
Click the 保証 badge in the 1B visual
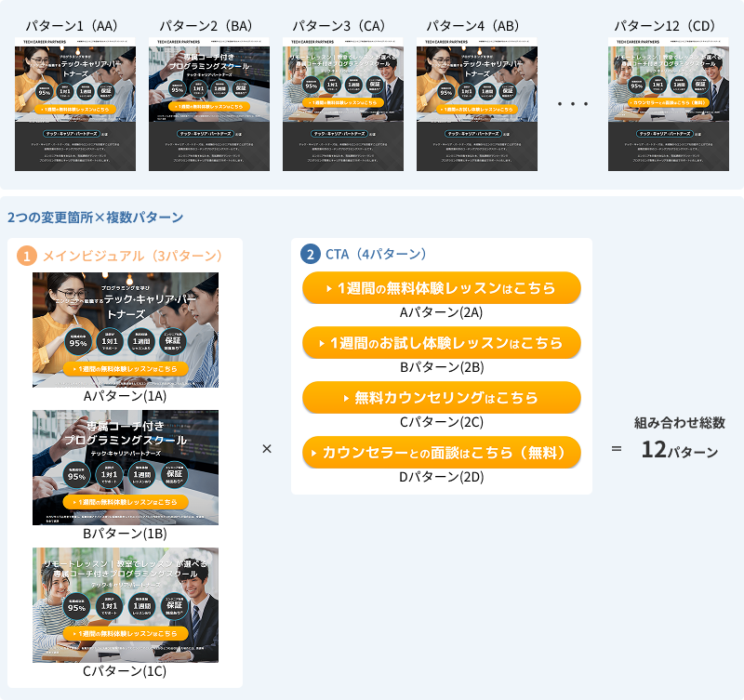coord(174,475)
